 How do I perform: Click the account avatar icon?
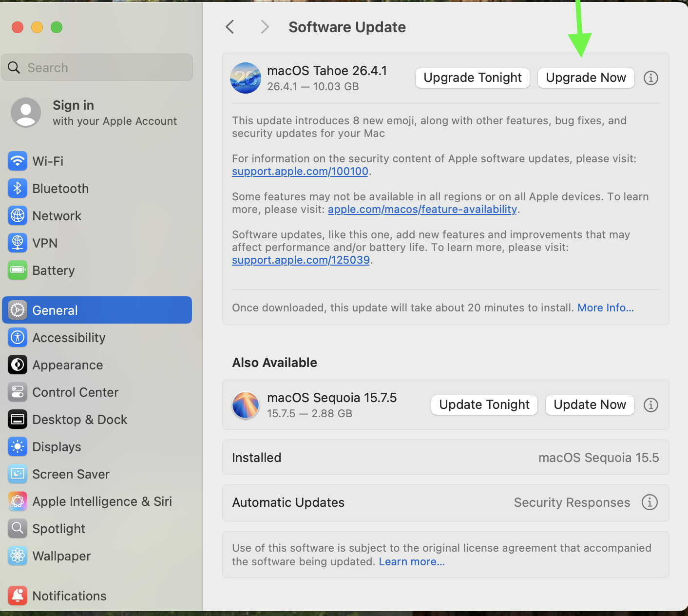[x=26, y=113]
